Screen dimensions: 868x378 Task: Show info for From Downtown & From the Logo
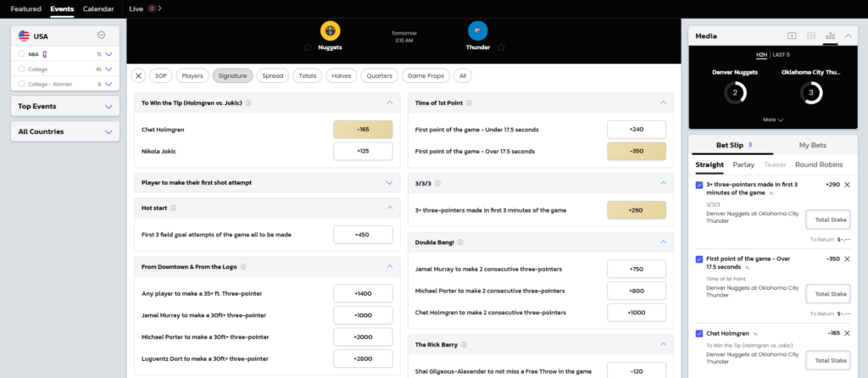click(x=243, y=267)
